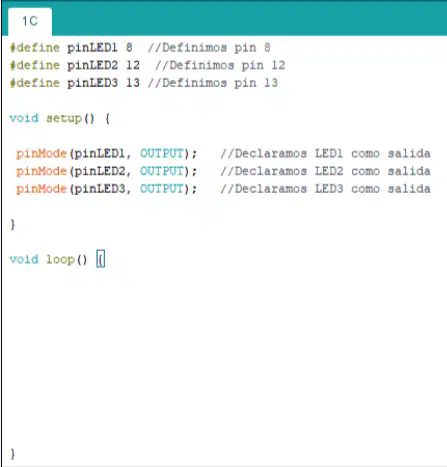
Task: Click the pinMode(pinLED2, OUTPUT) statement
Action: 107,171
